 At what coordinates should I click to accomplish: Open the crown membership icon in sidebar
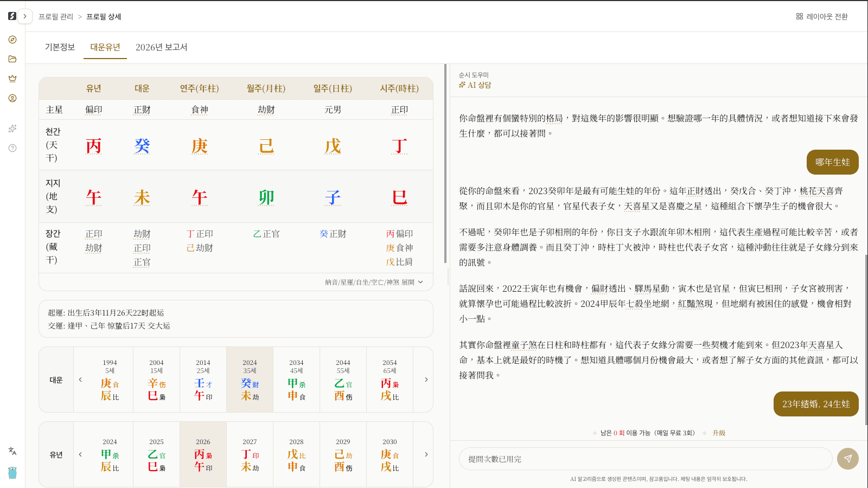click(x=12, y=79)
